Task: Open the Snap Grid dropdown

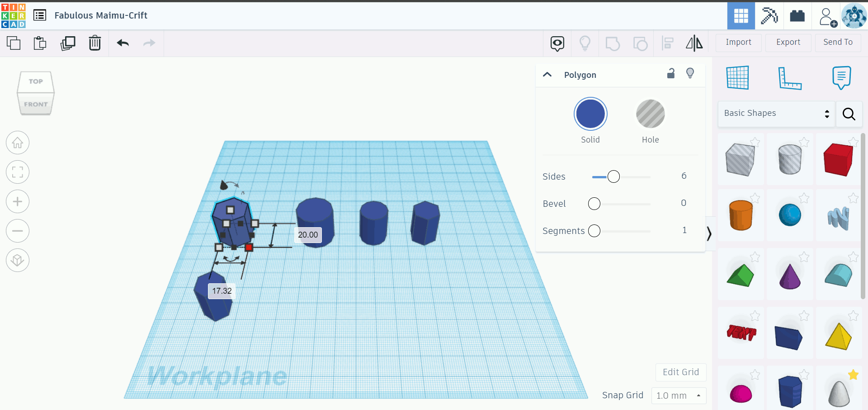Action: click(678, 396)
